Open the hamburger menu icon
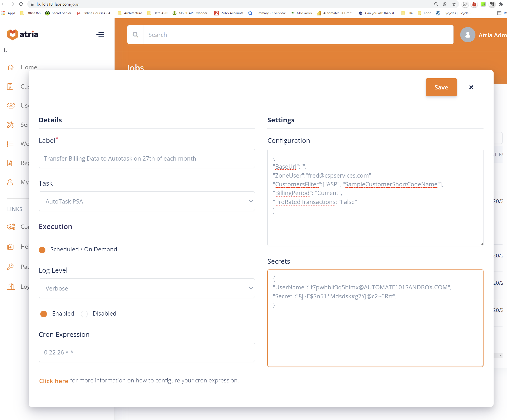 (101, 34)
